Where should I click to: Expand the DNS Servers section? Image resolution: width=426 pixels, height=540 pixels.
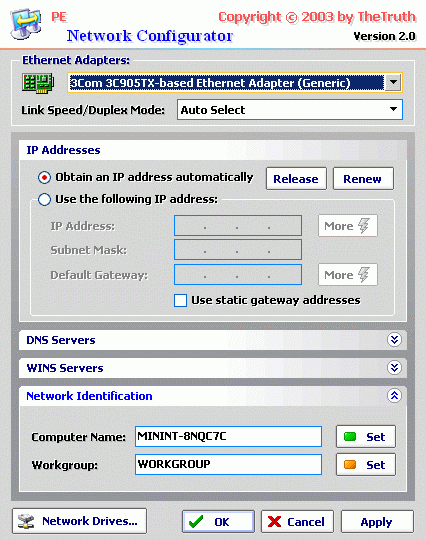[x=394, y=340]
